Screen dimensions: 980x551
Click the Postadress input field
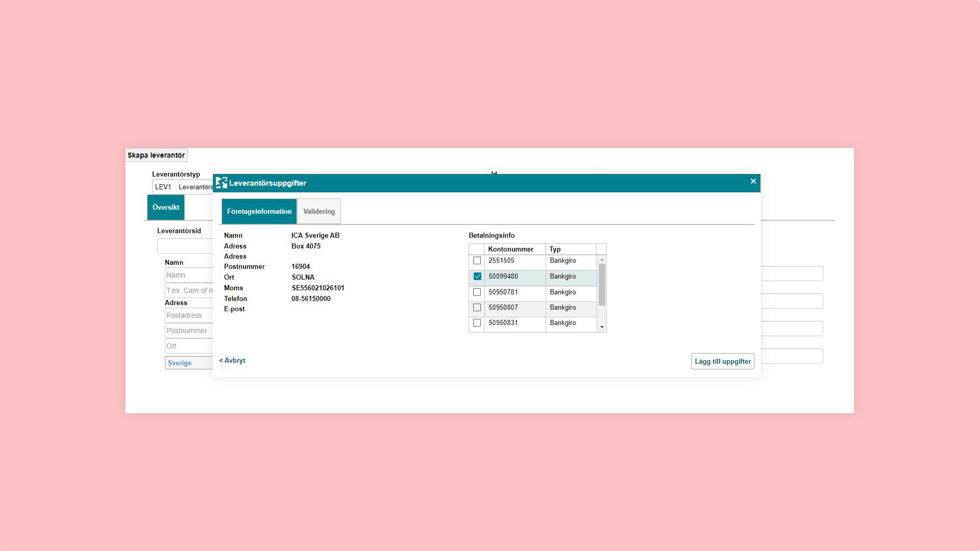[x=189, y=315]
